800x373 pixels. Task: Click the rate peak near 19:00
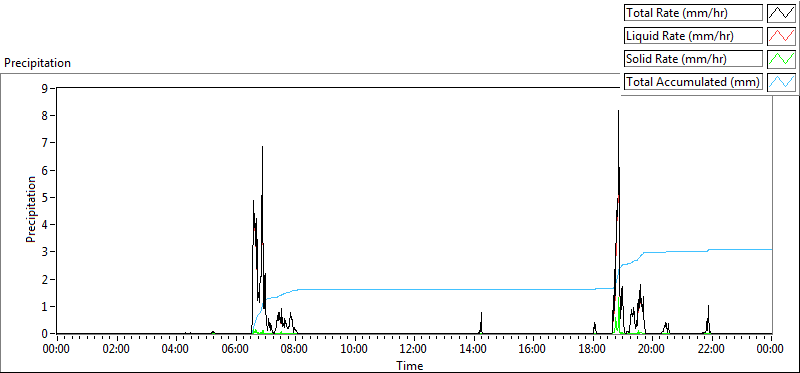pyautogui.click(x=618, y=111)
